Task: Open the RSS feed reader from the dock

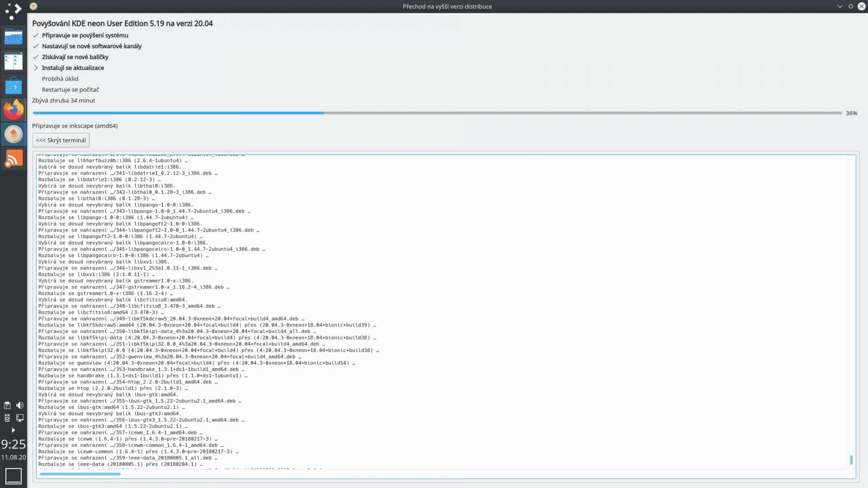Action: click(x=14, y=158)
